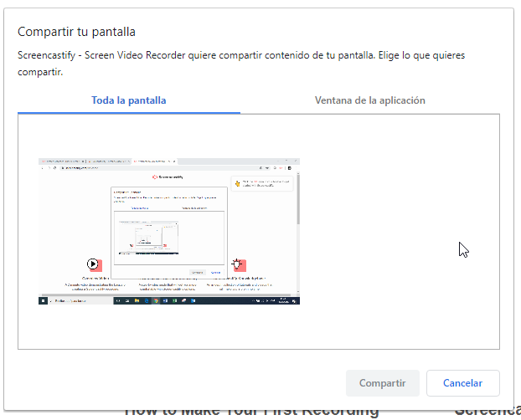Click the play circle icon in preview
This screenshot has width=521, height=420.
tap(92, 264)
